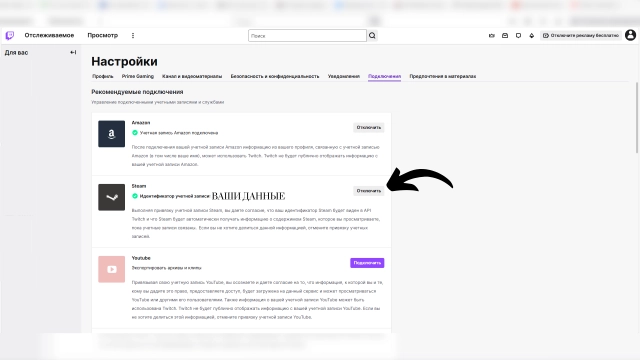Connect the Youtube account
640x360 pixels.
coord(367,263)
